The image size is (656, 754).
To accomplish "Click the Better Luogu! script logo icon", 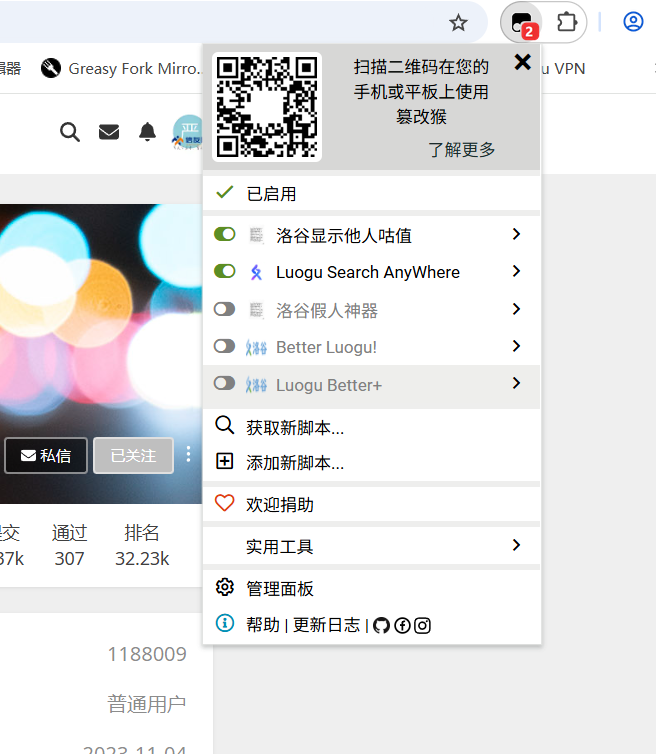I will point(256,347).
